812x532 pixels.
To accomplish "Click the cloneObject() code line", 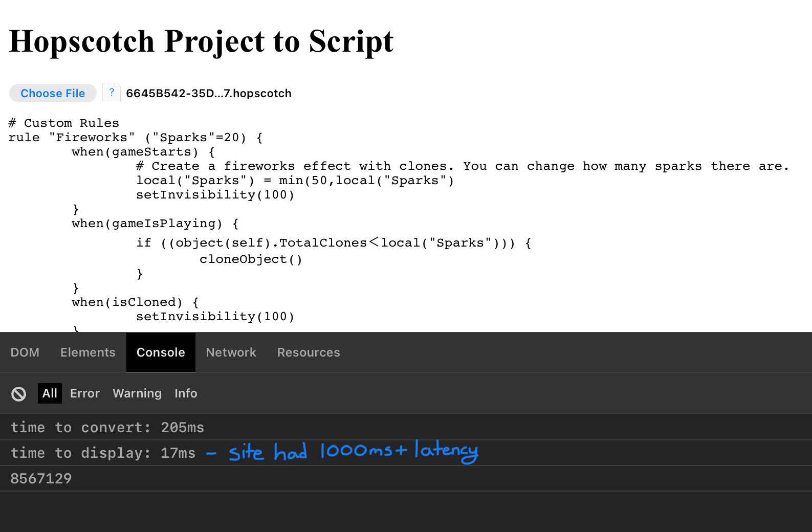I will (x=251, y=259).
